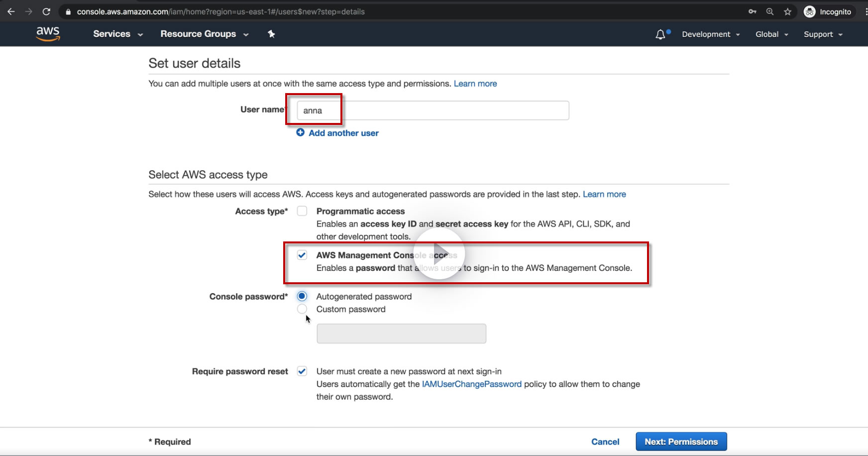Image resolution: width=868 pixels, height=456 pixels.
Task: Toggle Require password reset checkbox
Action: click(x=302, y=371)
